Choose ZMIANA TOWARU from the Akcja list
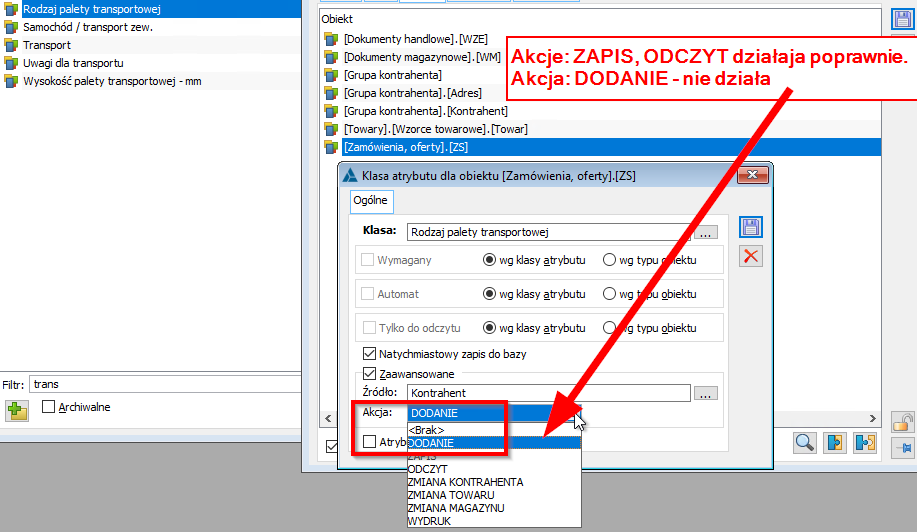 point(494,495)
